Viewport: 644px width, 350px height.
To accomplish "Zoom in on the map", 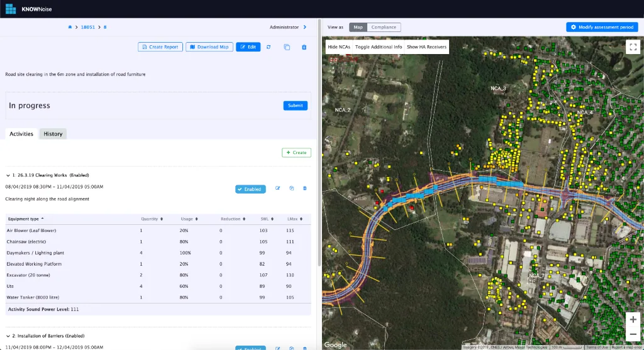I will click(x=633, y=320).
